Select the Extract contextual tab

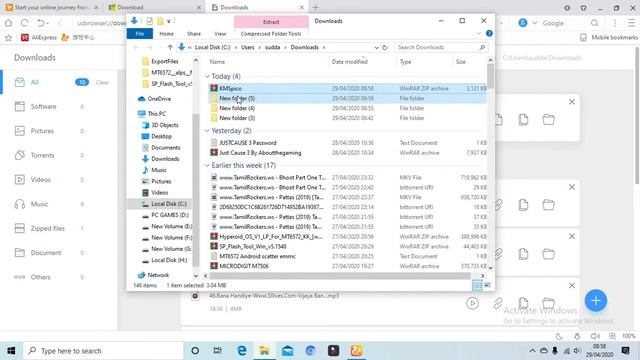coord(271,22)
